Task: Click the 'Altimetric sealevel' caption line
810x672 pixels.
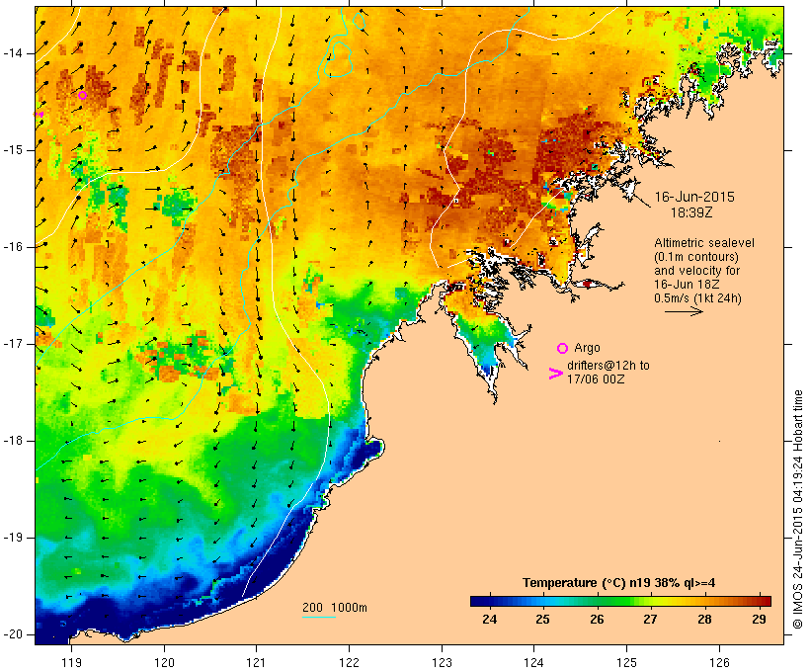Action: tap(704, 243)
